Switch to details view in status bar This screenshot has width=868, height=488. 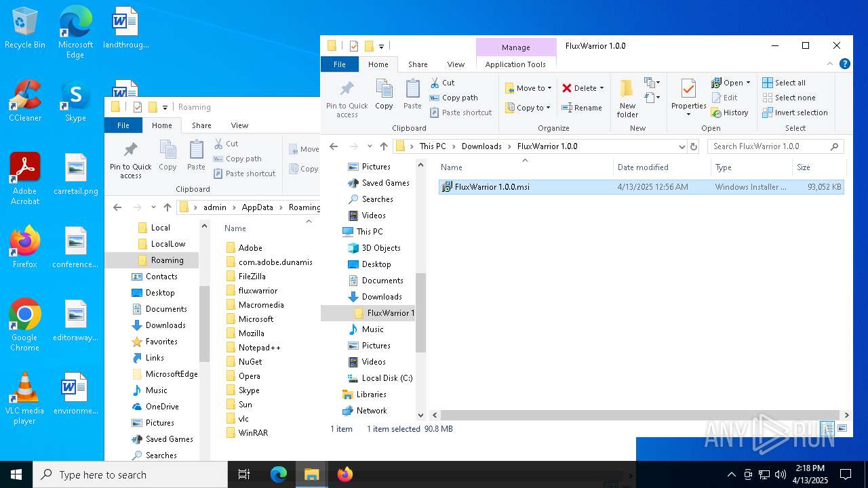[827, 428]
